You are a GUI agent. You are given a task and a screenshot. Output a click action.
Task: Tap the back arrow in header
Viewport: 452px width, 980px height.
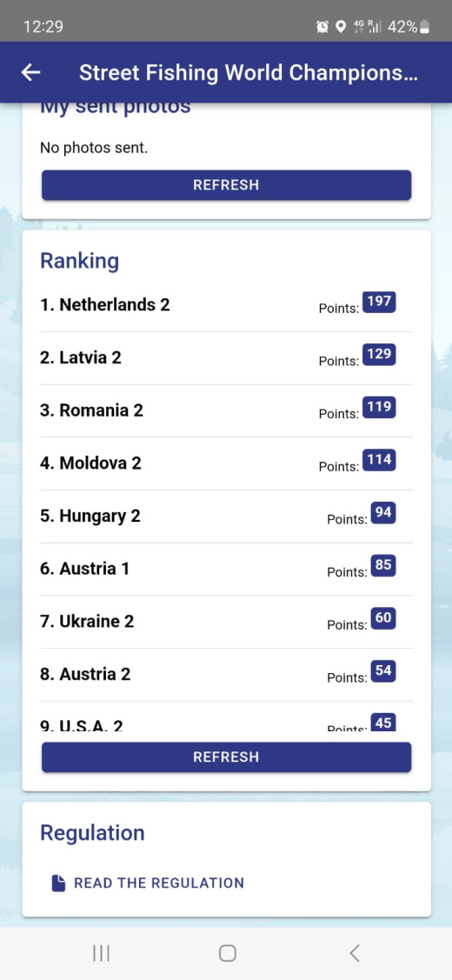[30, 73]
